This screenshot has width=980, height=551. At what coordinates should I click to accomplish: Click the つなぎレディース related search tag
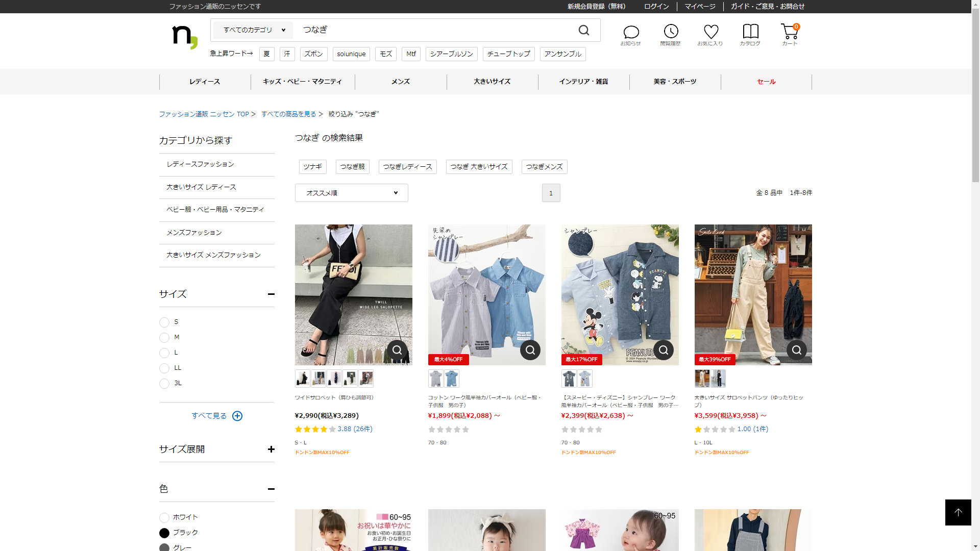click(407, 167)
